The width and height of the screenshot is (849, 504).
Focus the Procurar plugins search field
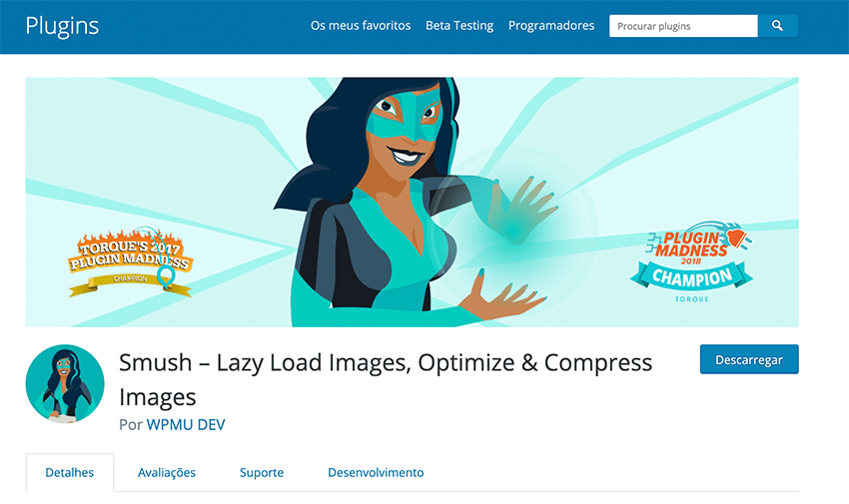683,26
